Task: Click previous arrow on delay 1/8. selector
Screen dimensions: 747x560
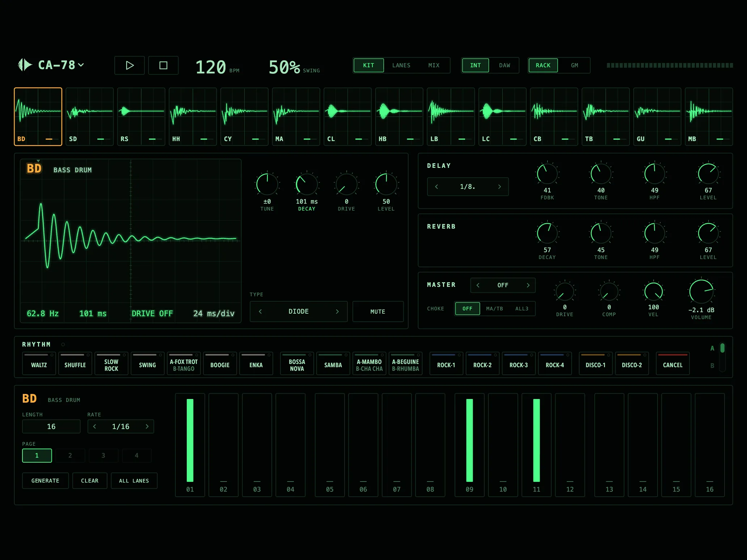Action: (x=436, y=187)
